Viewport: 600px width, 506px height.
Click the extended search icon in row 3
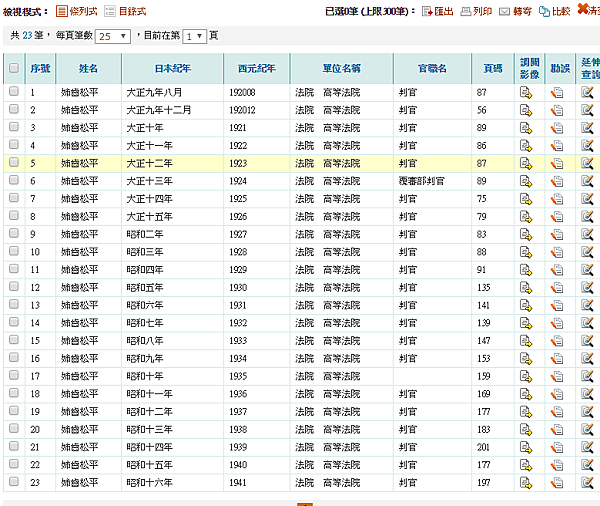(x=587, y=128)
